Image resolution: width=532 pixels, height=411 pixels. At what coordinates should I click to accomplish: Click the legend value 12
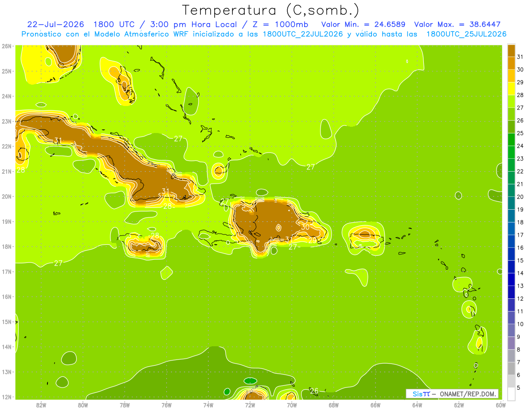coord(520,298)
